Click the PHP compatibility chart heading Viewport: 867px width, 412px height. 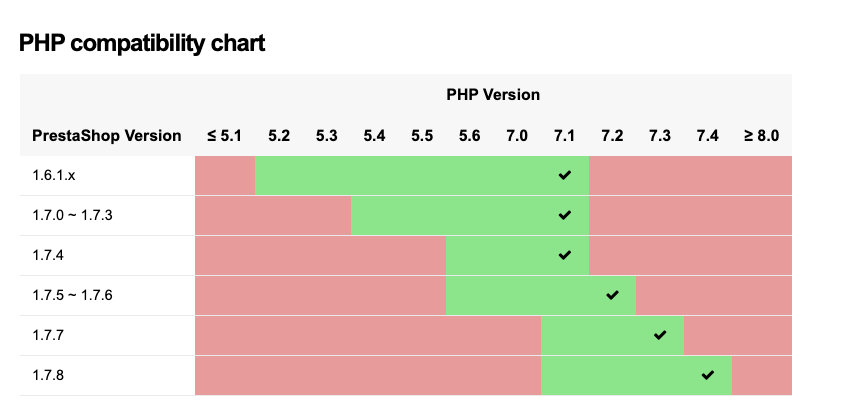pyautogui.click(x=141, y=44)
